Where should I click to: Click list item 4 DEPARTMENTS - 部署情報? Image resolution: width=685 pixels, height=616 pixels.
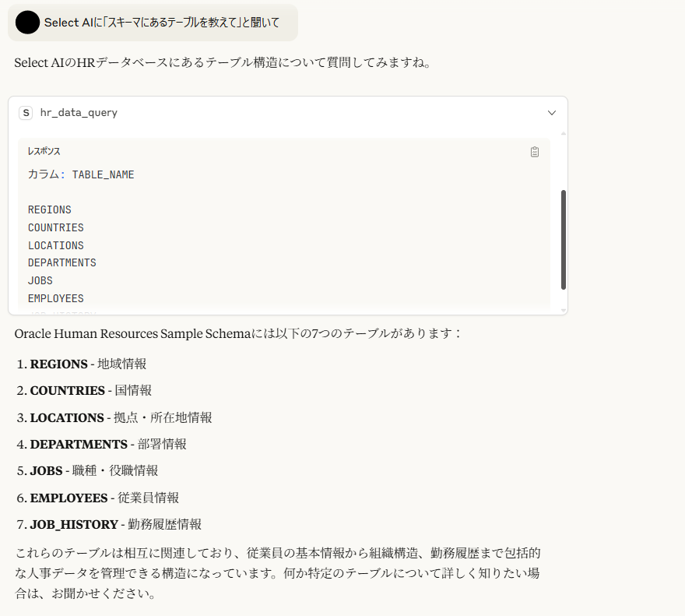102,444
